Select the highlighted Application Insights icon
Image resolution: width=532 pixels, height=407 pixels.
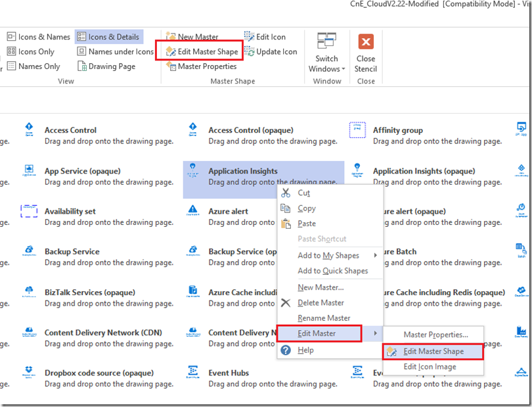[192, 170]
